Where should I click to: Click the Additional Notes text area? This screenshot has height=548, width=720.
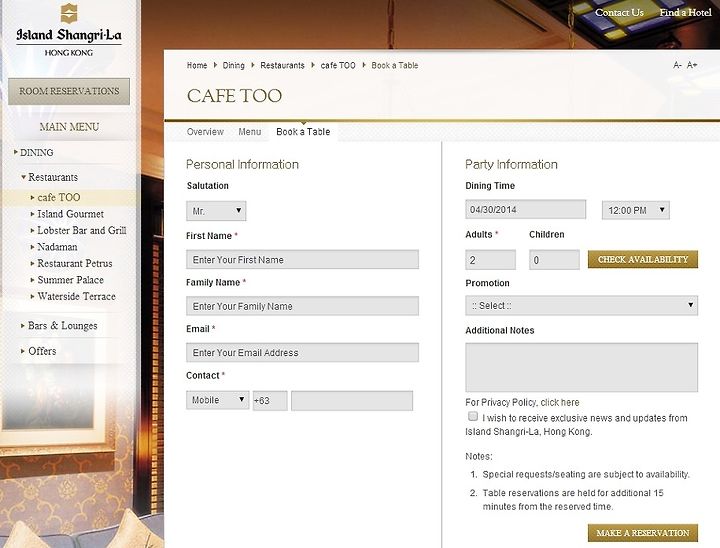(581, 367)
